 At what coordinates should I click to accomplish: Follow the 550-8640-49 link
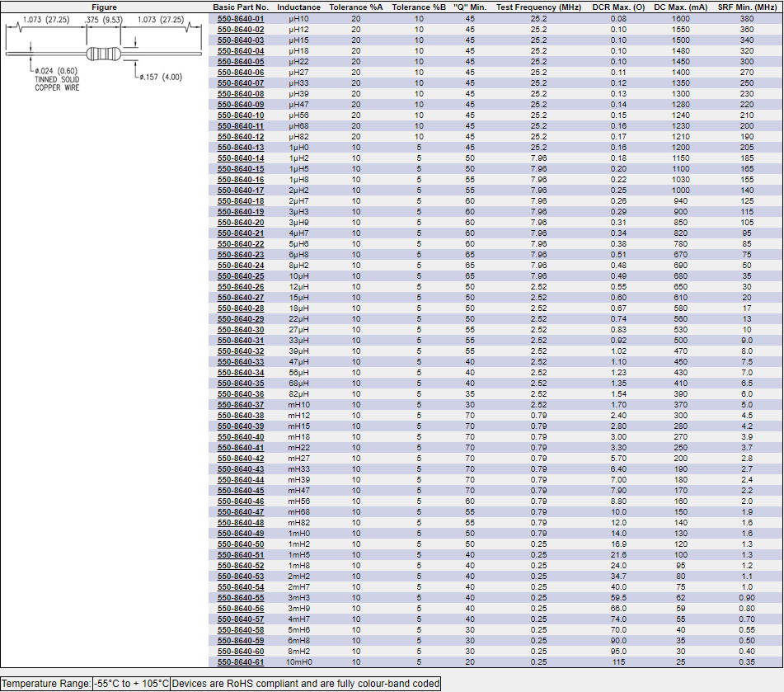pyautogui.click(x=241, y=533)
